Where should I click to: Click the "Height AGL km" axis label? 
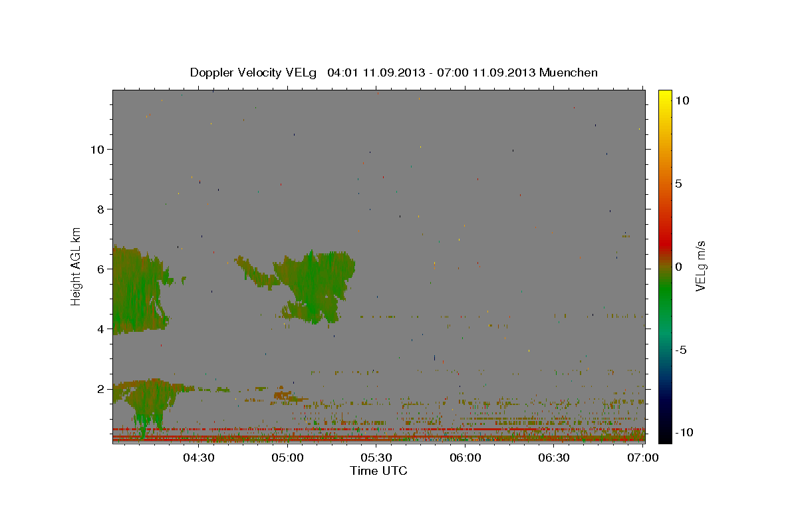point(76,266)
